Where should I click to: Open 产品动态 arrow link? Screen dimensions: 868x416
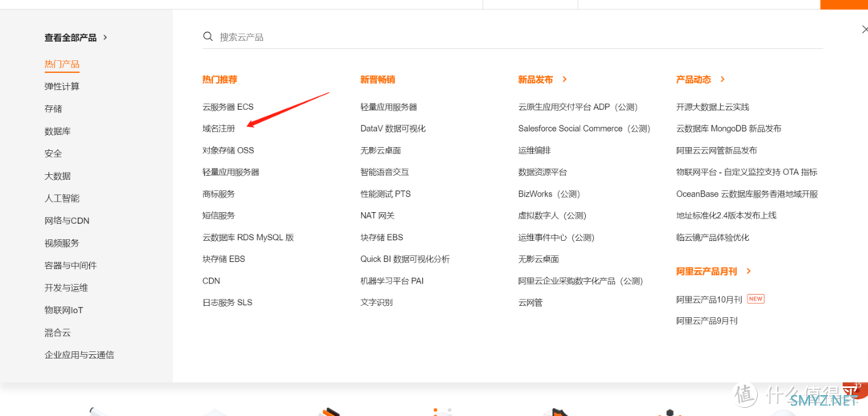point(723,80)
